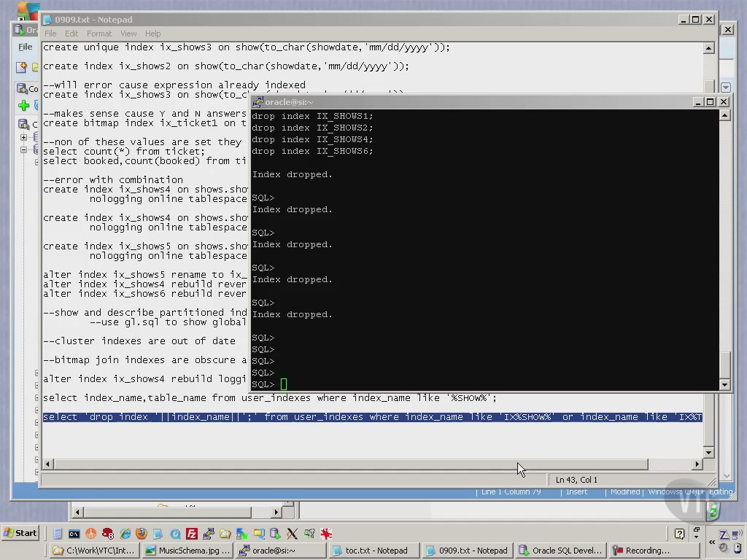Click the highlighted select 'drop index' line
This screenshot has height=560, width=747.
(x=372, y=417)
